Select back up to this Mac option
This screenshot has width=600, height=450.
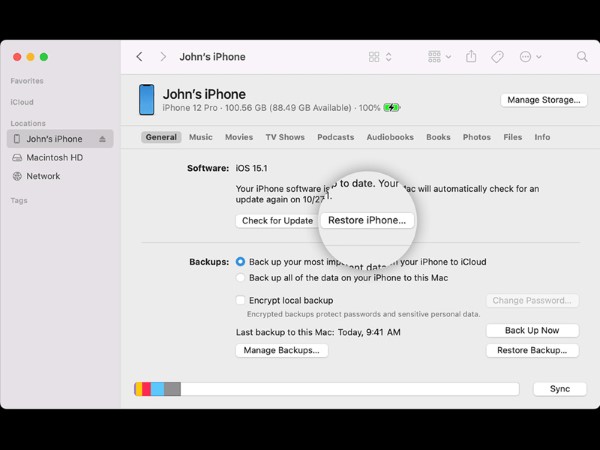coord(240,278)
